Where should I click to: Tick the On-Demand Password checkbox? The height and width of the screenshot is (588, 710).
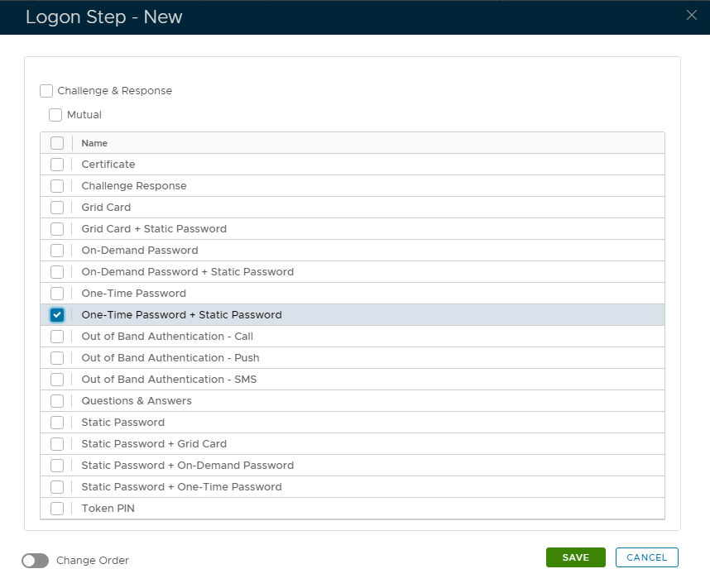57,251
